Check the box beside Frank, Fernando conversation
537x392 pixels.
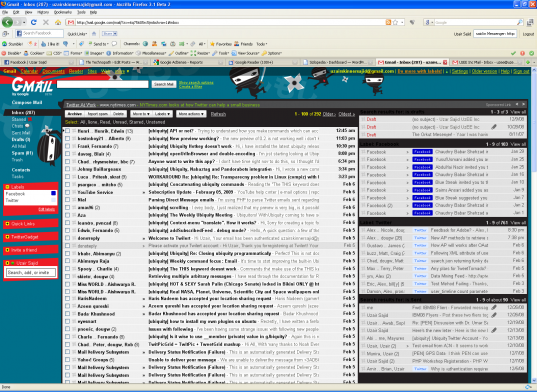coord(68,146)
